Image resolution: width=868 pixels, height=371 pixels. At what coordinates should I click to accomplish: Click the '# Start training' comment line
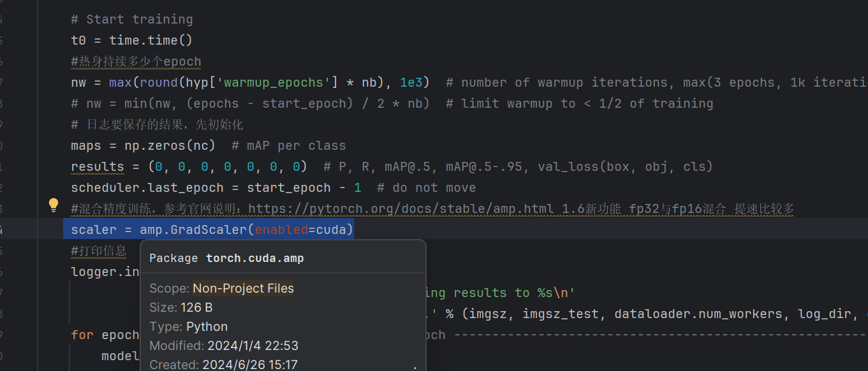(x=132, y=19)
